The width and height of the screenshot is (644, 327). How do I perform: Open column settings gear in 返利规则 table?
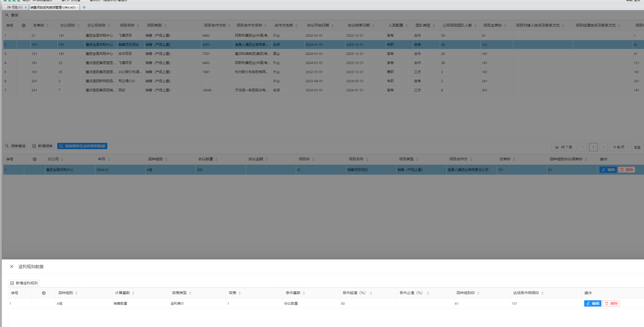point(44,293)
